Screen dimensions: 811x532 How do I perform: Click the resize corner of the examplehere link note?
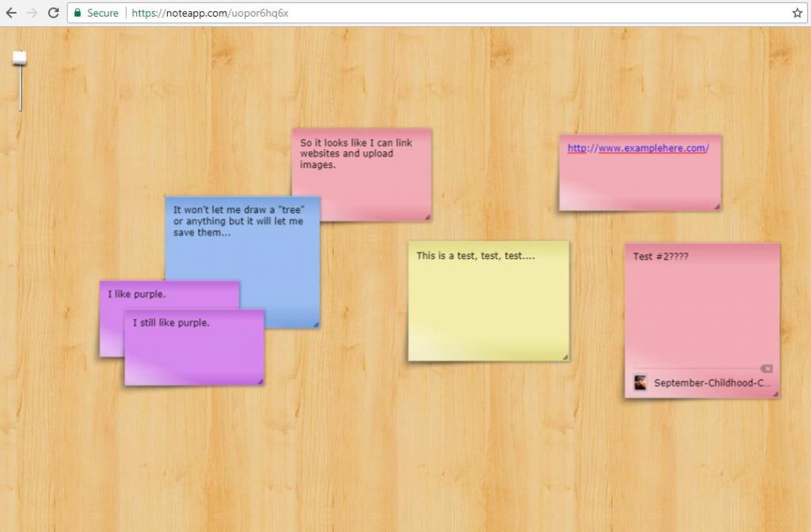[717, 207]
